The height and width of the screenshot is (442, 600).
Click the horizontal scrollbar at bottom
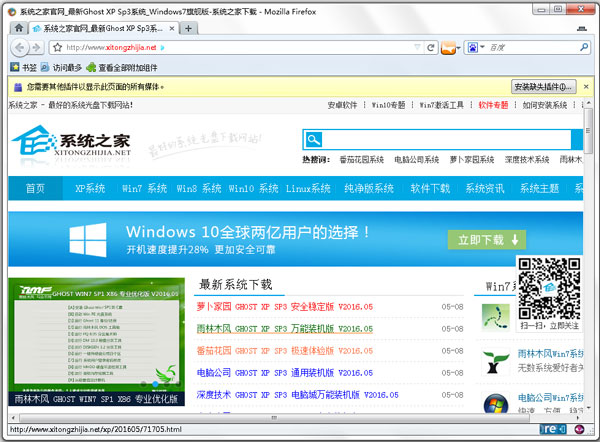point(274,418)
